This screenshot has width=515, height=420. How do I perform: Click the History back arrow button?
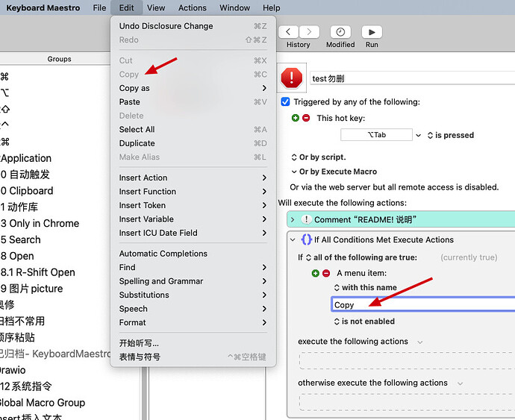[x=288, y=32]
